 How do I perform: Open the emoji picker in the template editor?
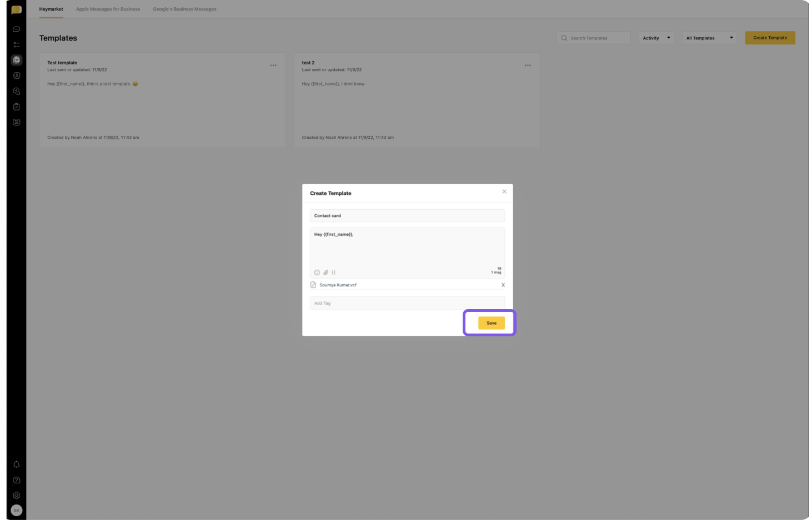pos(317,272)
